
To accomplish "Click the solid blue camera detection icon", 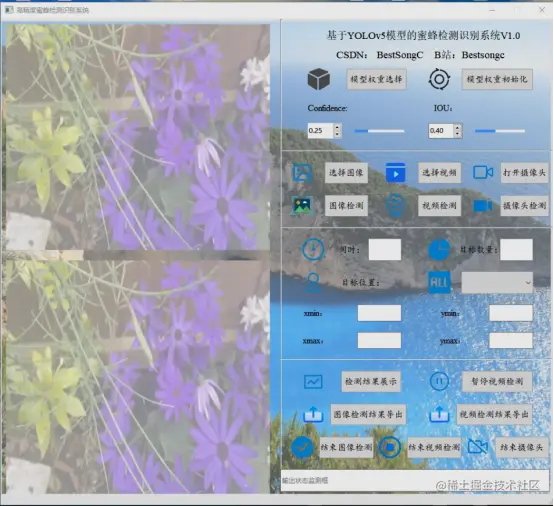I will pyautogui.click(x=483, y=206).
